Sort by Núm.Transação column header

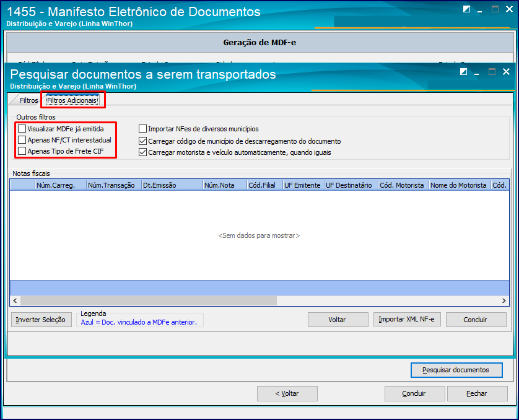pyautogui.click(x=114, y=185)
